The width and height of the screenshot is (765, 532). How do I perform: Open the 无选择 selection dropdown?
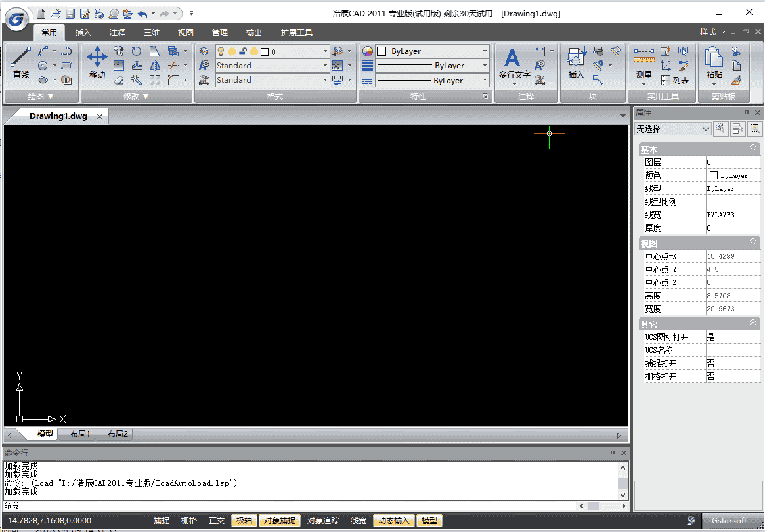(672, 129)
